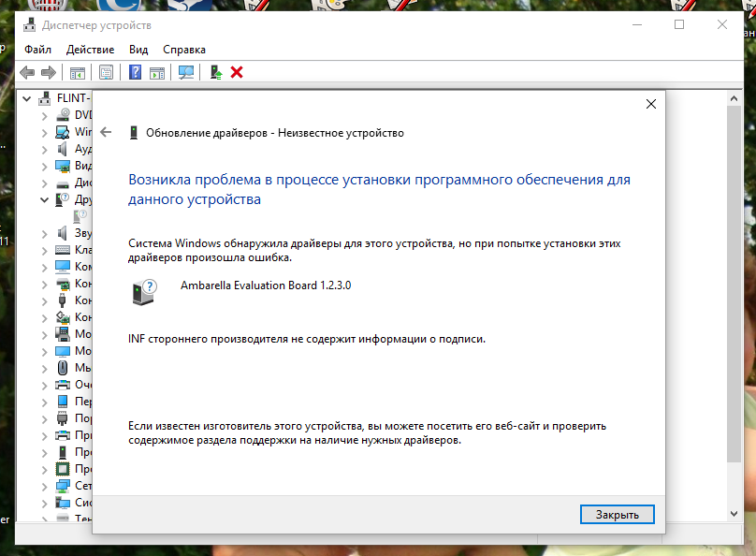Close the driver update dialog with X

point(650,105)
